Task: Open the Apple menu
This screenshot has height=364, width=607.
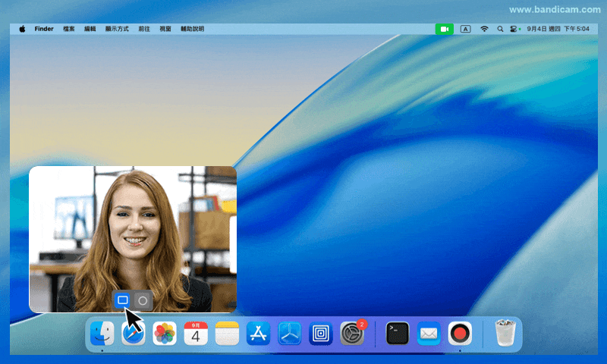Action: click(x=22, y=29)
